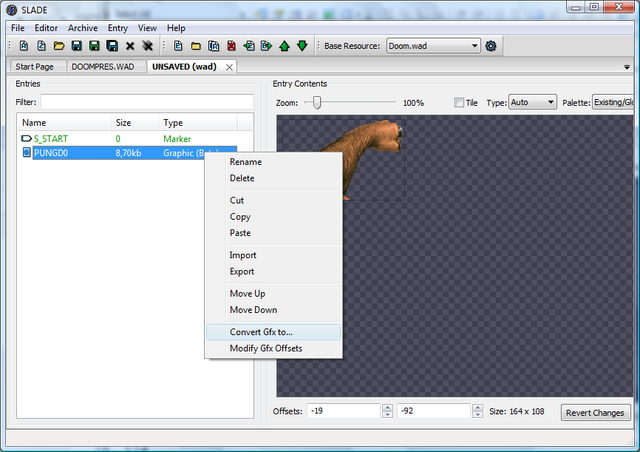Screen dimensions: 640x452
Task: Click the black X close archive icon
Action: pos(130,46)
